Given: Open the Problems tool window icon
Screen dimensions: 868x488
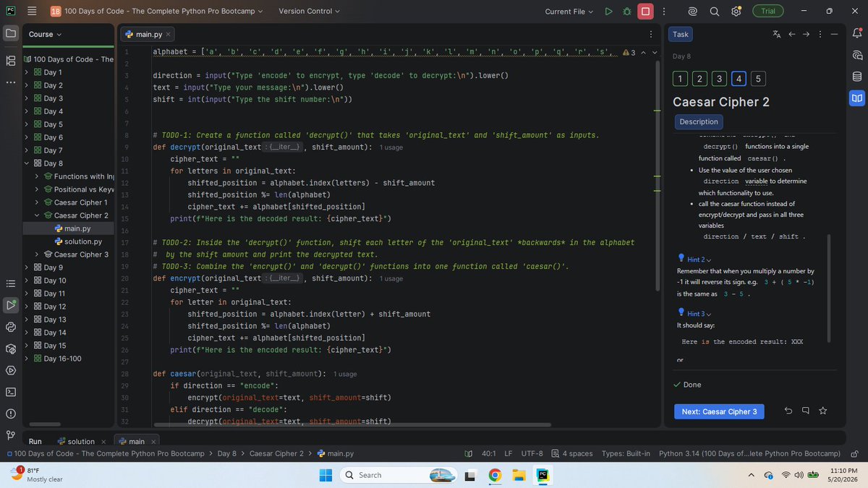Looking at the screenshot, I should coord(11,414).
